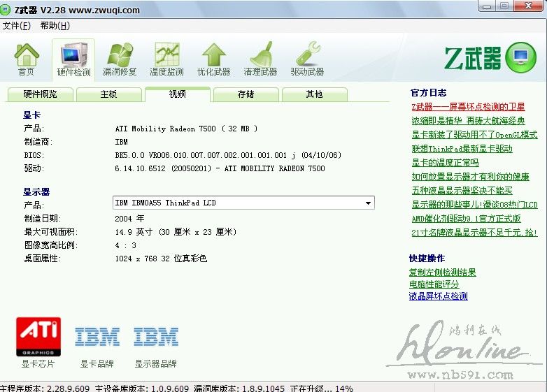Open the 优化武器 optimization tool

tap(213, 59)
